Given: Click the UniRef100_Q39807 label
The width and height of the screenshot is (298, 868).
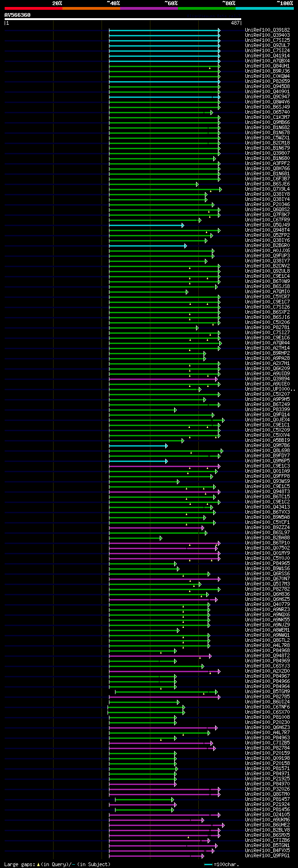Looking at the screenshot, I should point(267,153).
